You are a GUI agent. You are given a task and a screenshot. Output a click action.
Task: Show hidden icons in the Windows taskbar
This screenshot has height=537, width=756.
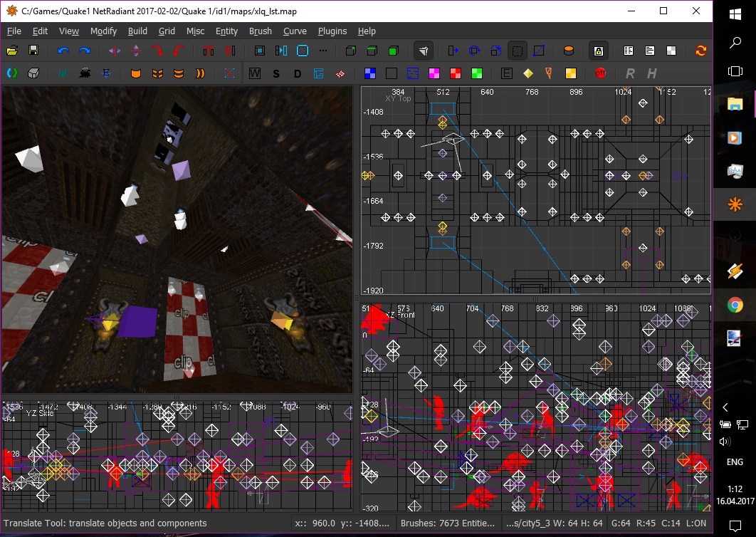pos(725,407)
